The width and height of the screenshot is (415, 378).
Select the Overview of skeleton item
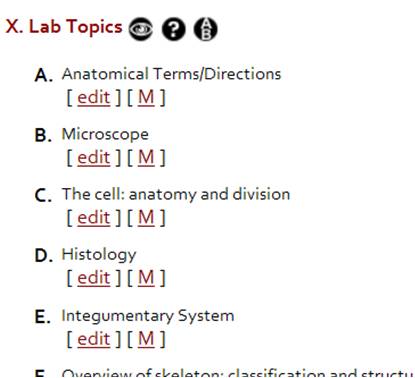237,373
